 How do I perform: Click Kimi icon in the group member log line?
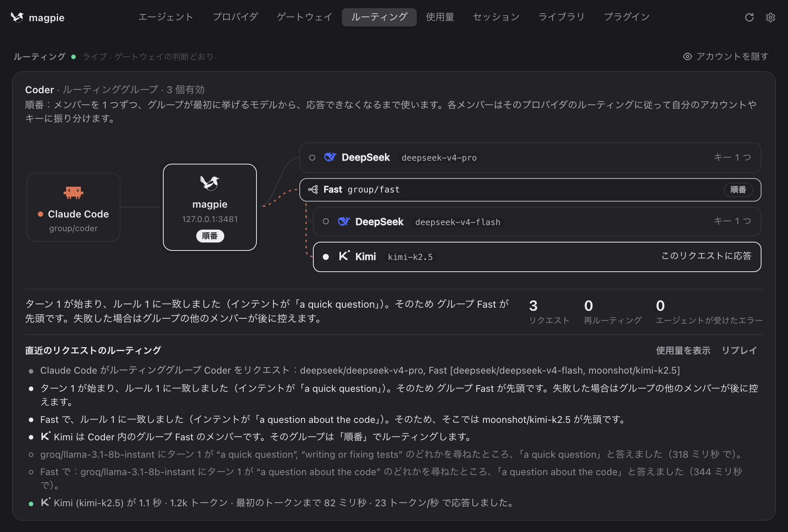pos(45,436)
